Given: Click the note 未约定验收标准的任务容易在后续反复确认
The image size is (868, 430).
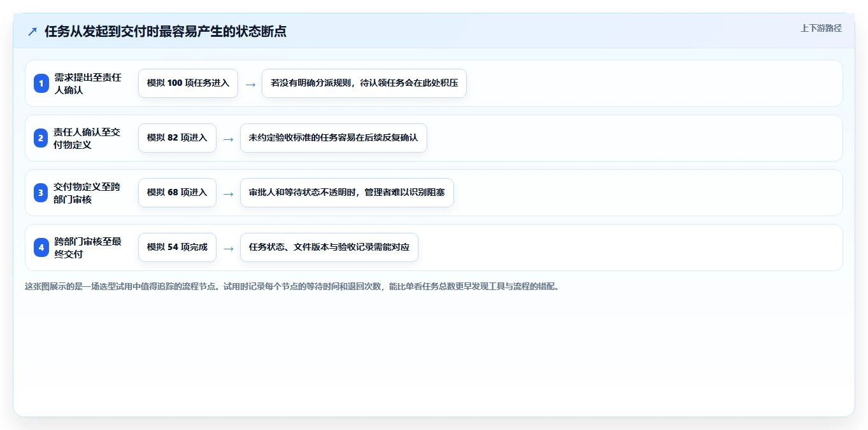Looking at the screenshot, I should click(x=333, y=138).
